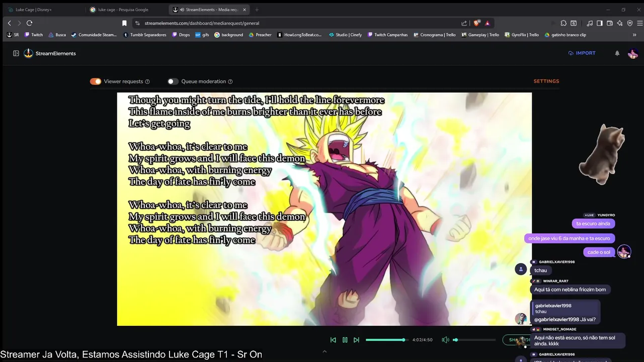Open the Preacher bookmark
The width and height of the screenshot is (644, 362).
[x=260, y=35]
